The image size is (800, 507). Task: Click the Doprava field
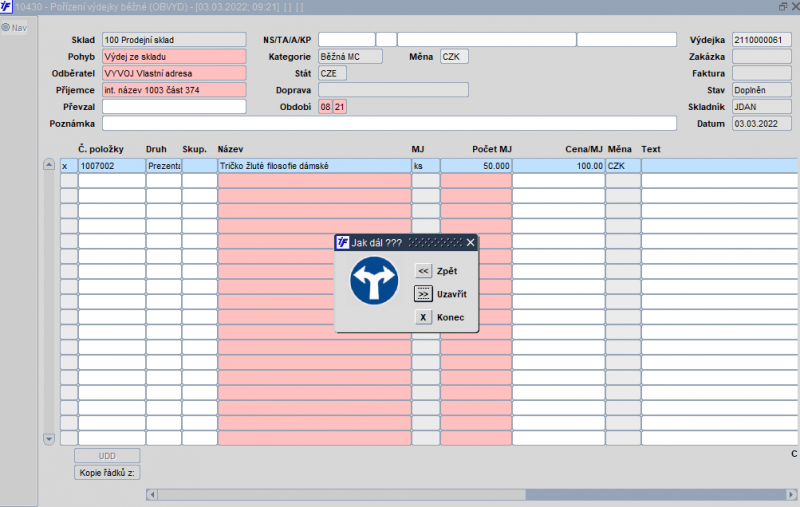tap(393, 90)
